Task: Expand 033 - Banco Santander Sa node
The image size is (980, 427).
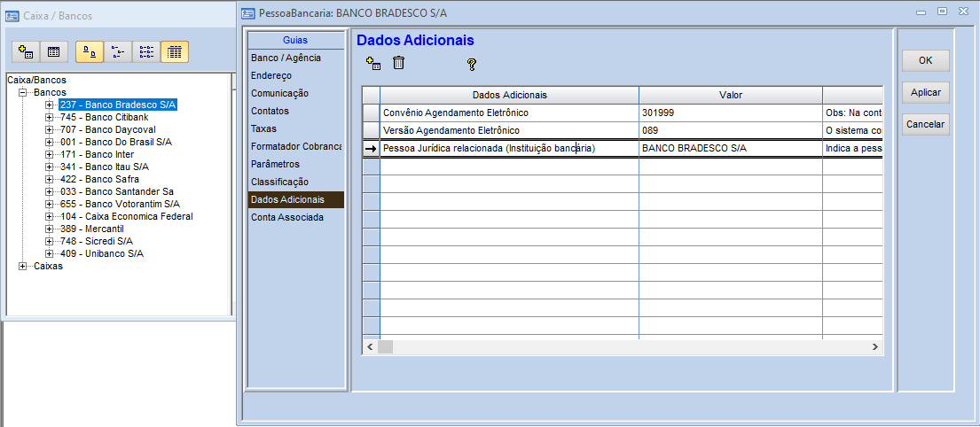Action: (50, 191)
